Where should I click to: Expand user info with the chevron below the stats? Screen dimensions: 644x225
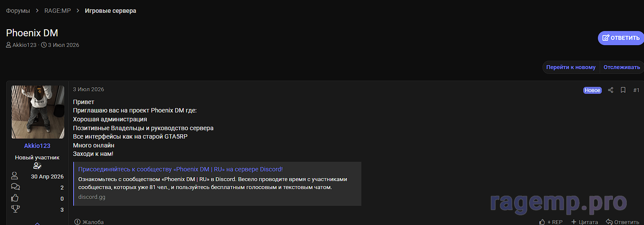[37, 223]
